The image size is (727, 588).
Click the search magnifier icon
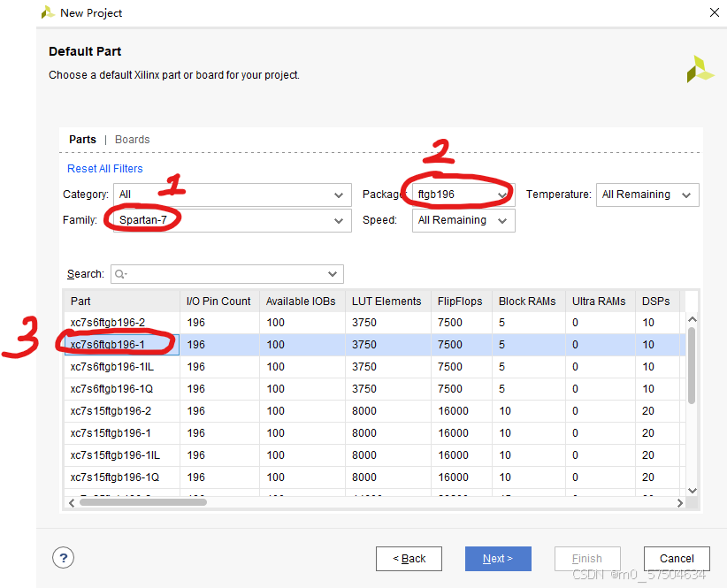pyautogui.click(x=119, y=274)
